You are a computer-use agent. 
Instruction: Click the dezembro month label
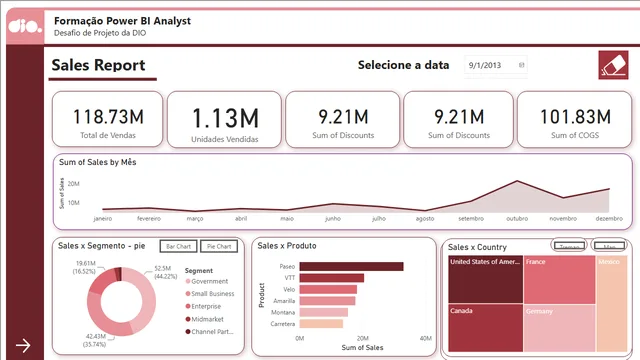(609, 219)
